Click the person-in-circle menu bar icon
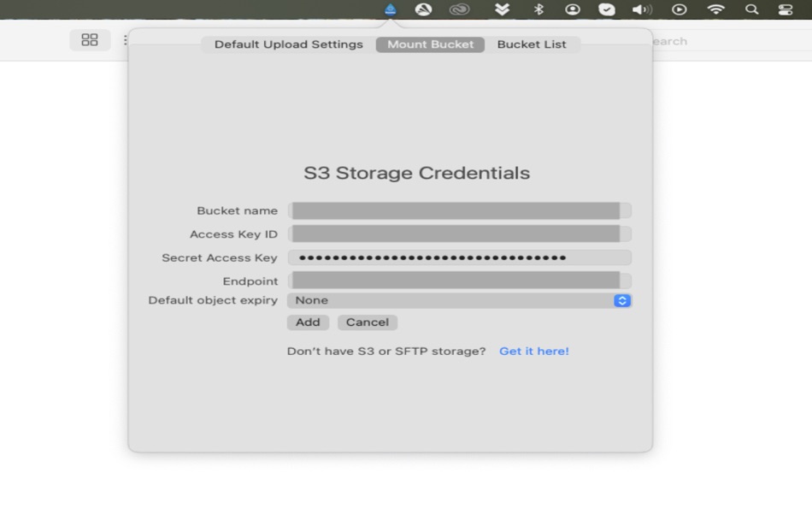Screen dimensions: 812x508 click(x=573, y=10)
